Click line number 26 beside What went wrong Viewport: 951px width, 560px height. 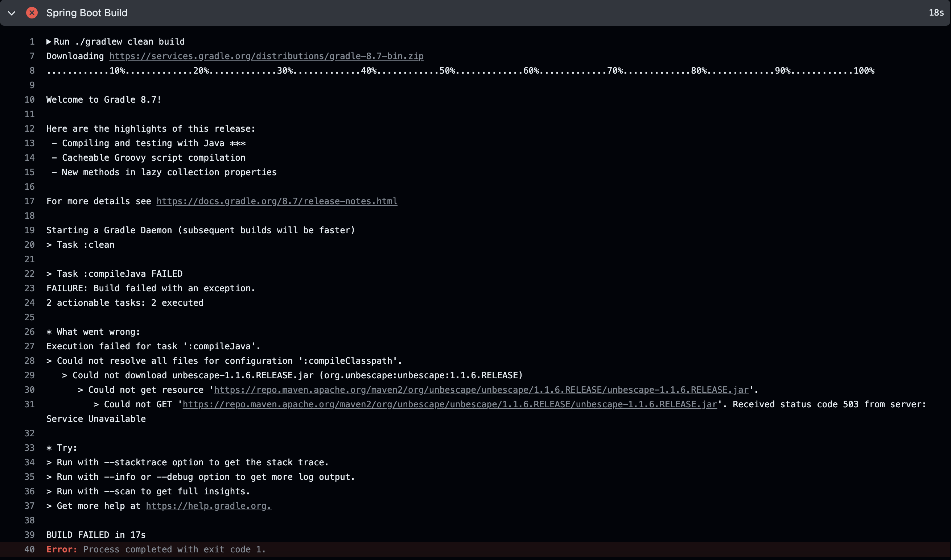[x=29, y=332]
